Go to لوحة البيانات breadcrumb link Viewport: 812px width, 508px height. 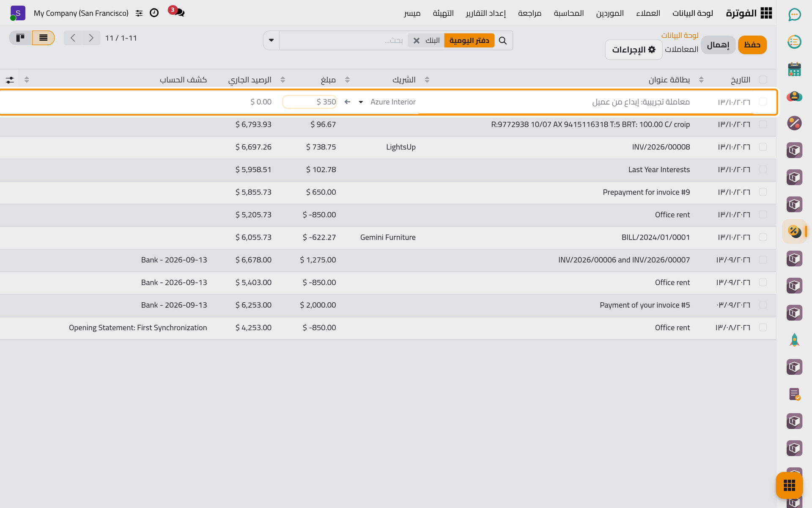[x=680, y=35]
